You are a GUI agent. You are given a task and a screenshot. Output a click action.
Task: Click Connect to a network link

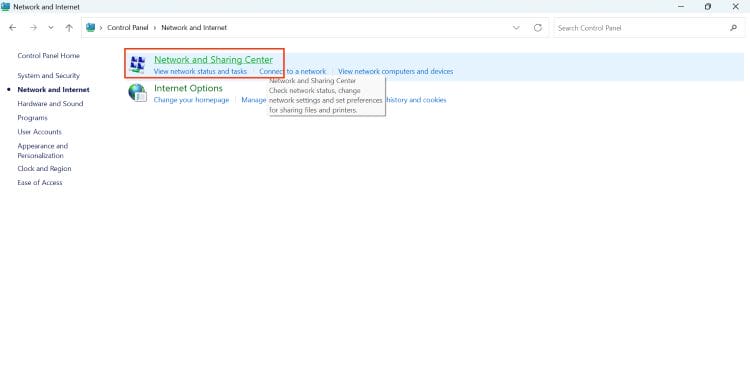pos(292,71)
